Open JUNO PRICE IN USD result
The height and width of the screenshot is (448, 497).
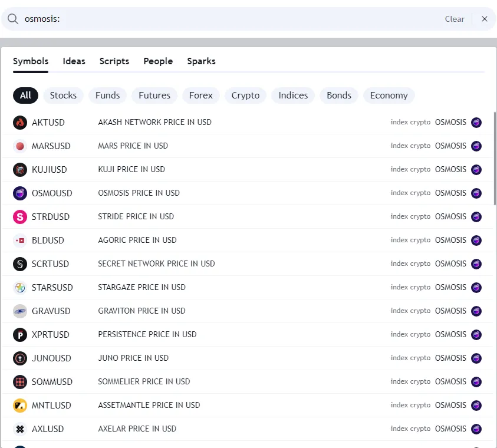133,358
